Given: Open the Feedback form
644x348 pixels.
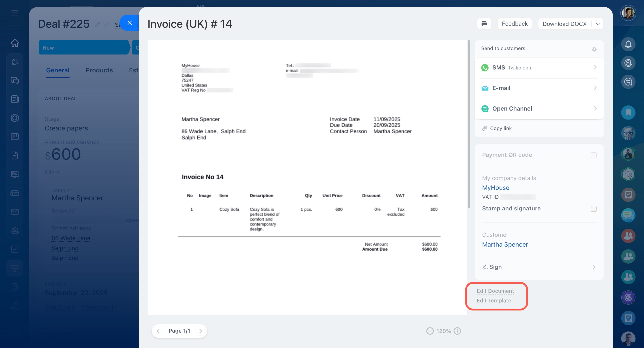Looking at the screenshot, I should coord(515,24).
